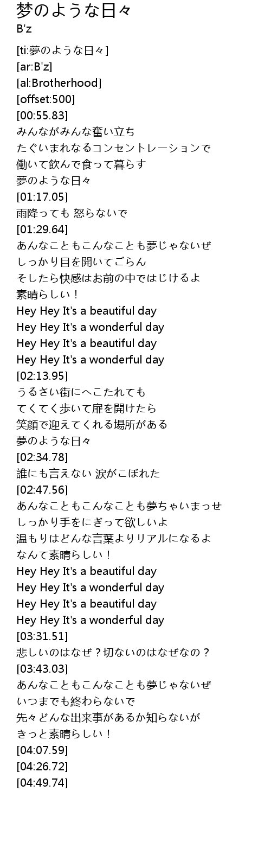Click the [ar:B'z] artist tag line
Screen dimensions: 271x868
[34, 67]
